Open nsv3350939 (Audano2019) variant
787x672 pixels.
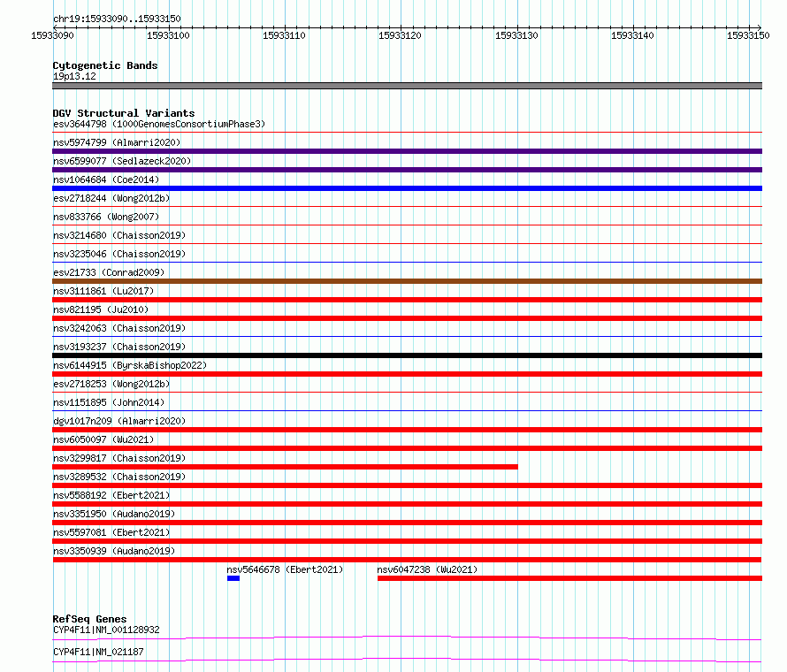(114, 551)
